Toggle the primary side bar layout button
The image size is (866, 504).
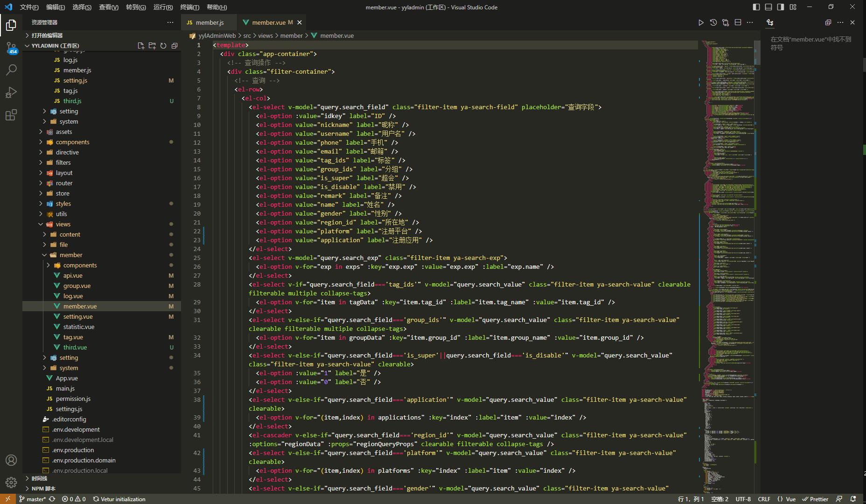(x=756, y=7)
